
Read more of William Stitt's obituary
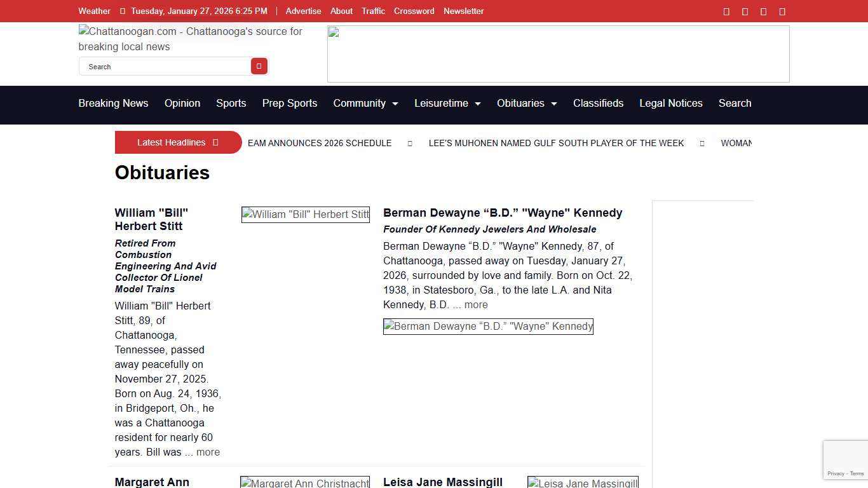(208, 452)
